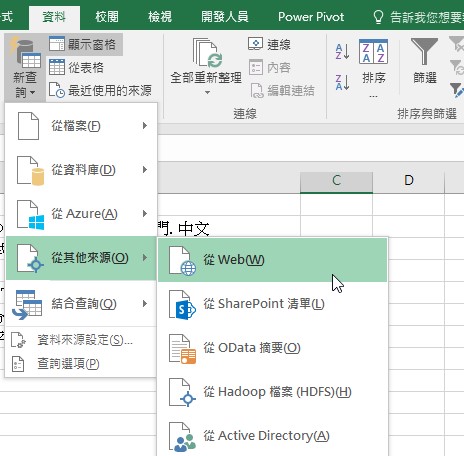Select the column C header

(x=336, y=181)
